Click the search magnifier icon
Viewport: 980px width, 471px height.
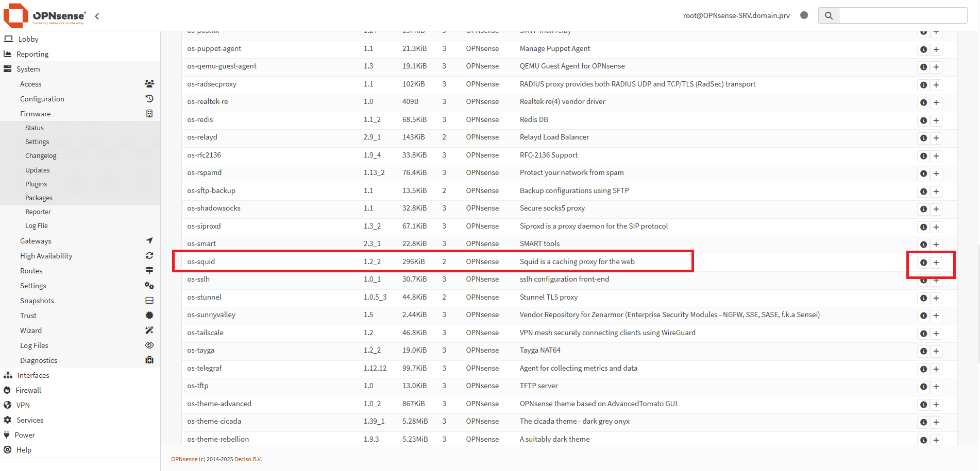829,15
